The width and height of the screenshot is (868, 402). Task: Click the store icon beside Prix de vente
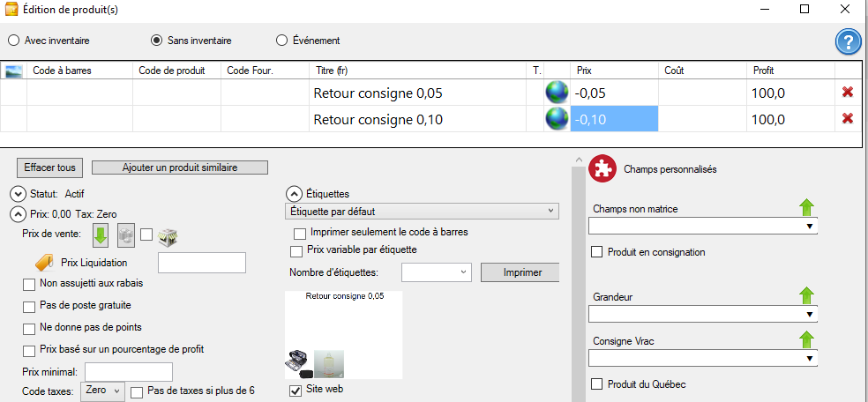pos(167,235)
